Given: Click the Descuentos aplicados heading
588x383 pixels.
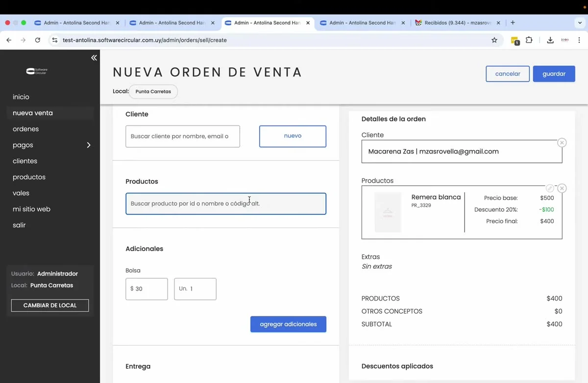Looking at the screenshot, I should [x=397, y=366].
